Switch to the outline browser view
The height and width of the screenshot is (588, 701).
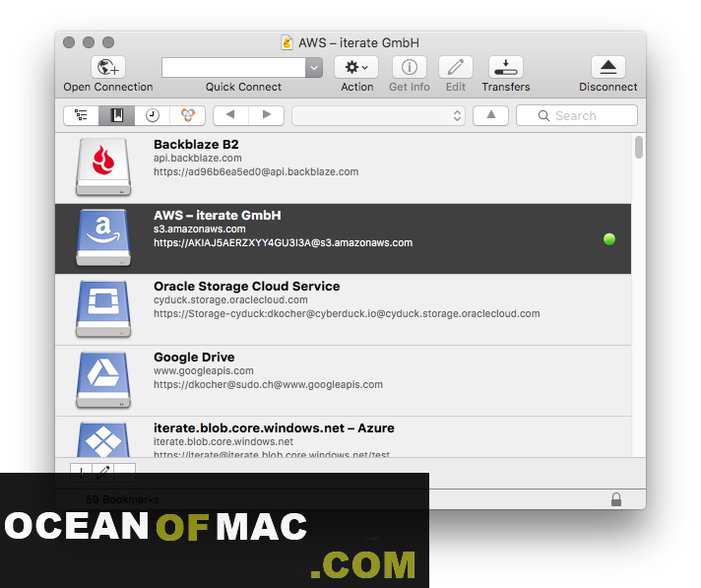[81, 115]
